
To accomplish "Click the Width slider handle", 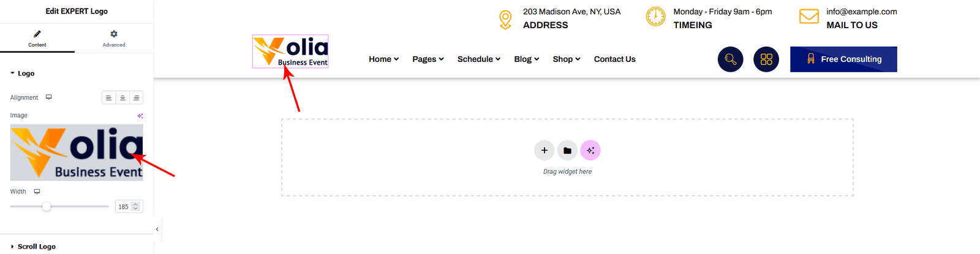I will pos(47,207).
